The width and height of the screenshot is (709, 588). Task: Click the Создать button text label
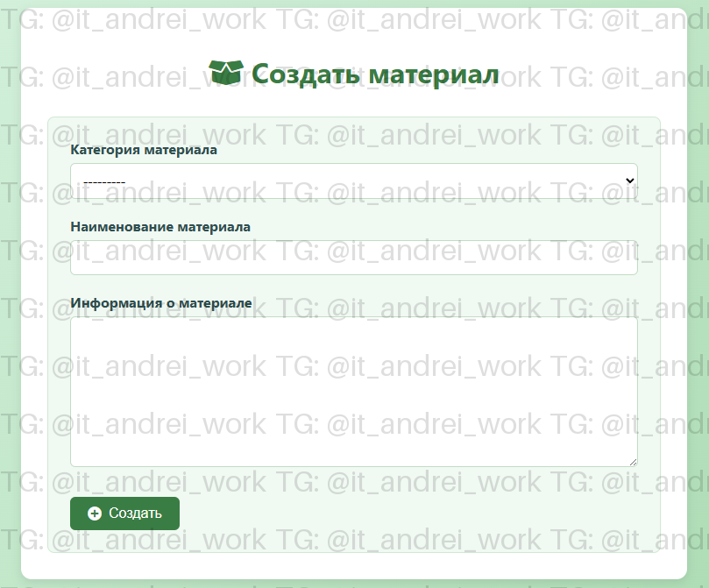pyautogui.click(x=135, y=514)
